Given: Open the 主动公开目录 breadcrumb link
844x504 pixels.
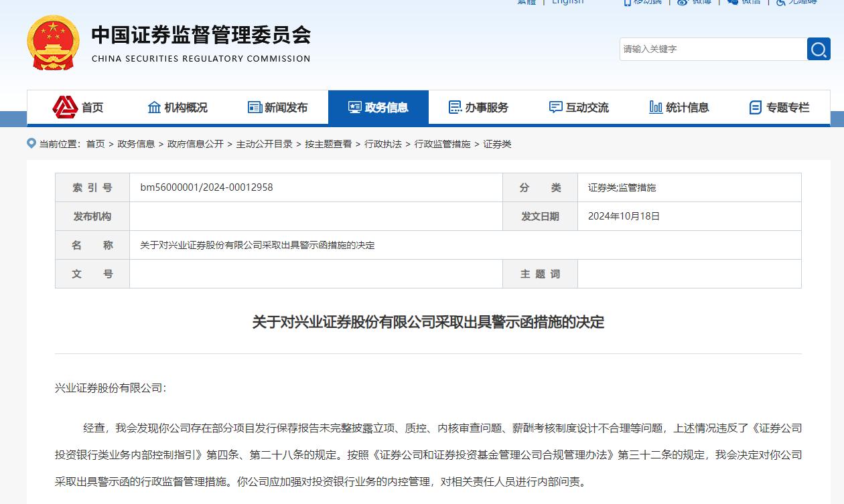Looking at the screenshot, I should (x=265, y=144).
